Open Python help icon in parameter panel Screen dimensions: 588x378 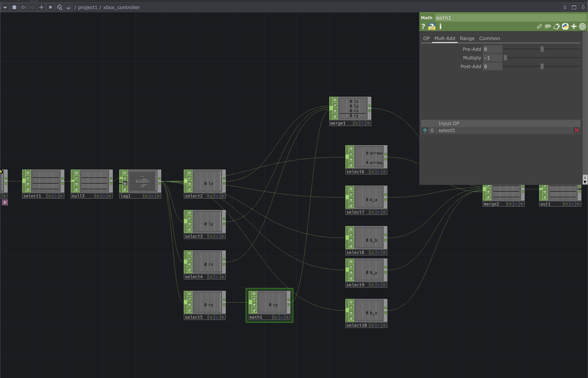pyautogui.click(x=432, y=26)
